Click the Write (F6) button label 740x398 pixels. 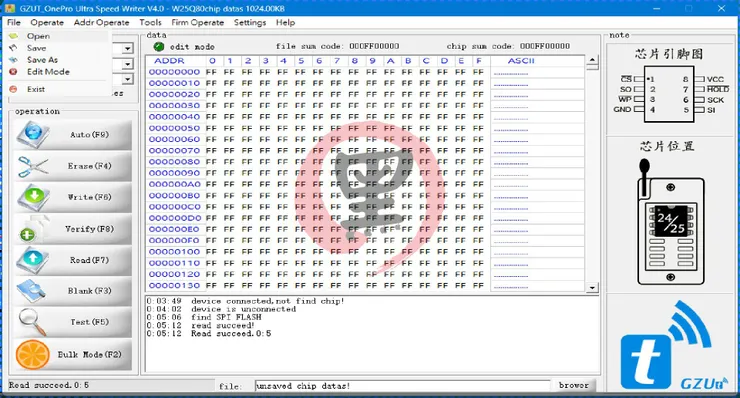(89, 197)
